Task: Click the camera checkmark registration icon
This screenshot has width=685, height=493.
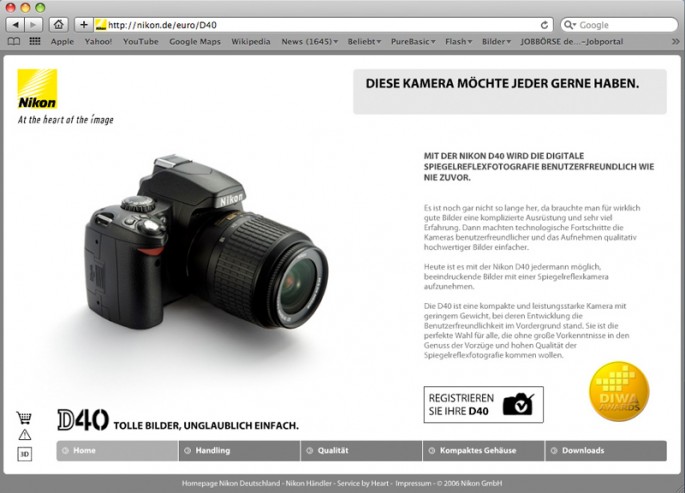Action: click(x=518, y=404)
